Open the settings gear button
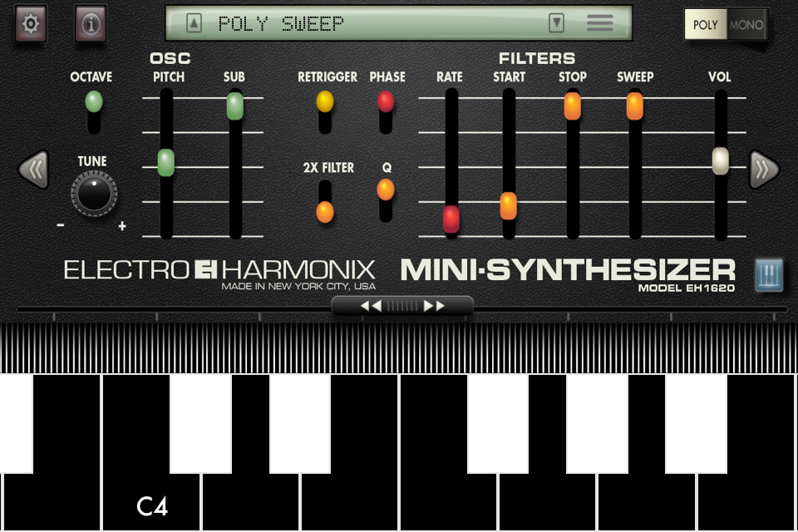798x532 pixels. (x=31, y=23)
